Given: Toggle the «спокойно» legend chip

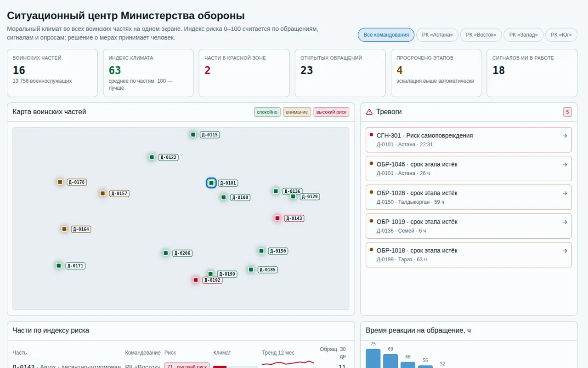Looking at the screenshot, I should pyautogui.click(x=267, y=112).
